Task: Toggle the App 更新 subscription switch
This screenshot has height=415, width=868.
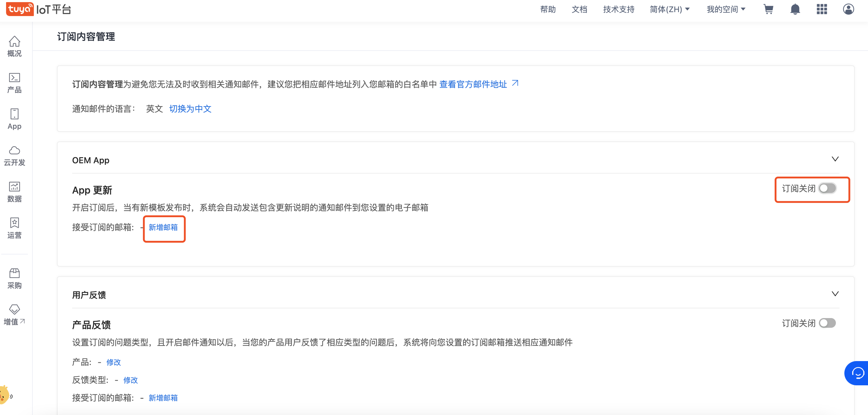Action: click(x=828, y=188)
